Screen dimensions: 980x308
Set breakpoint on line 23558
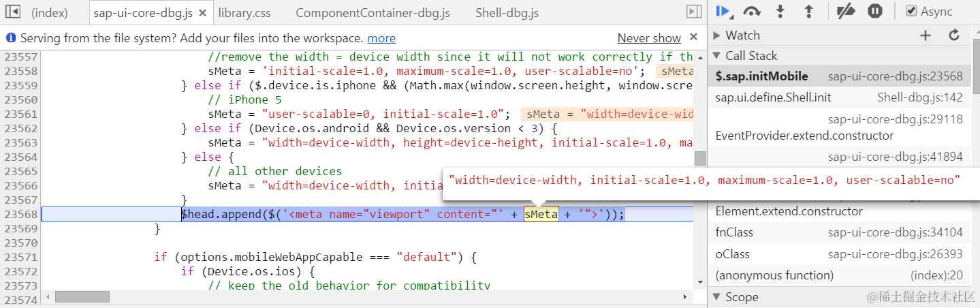[x=20, y=71]
